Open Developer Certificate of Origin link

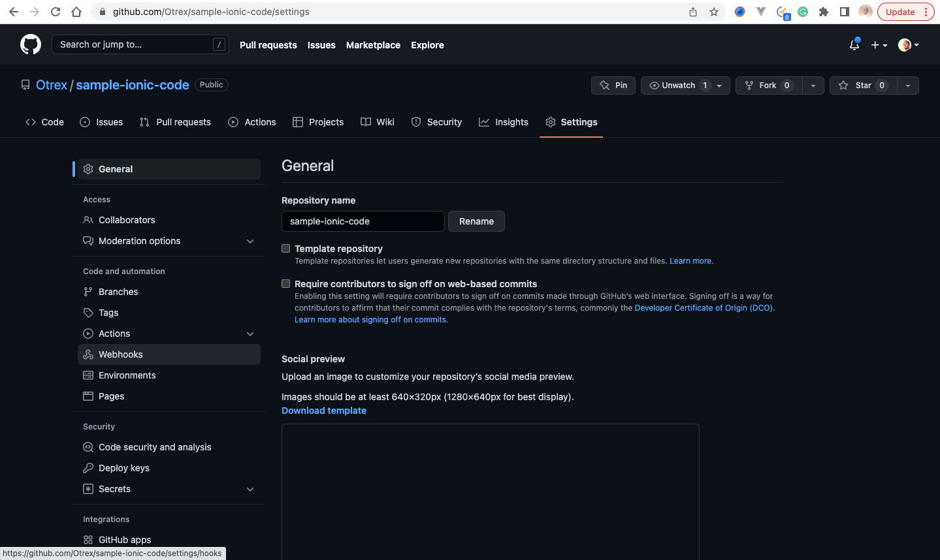click(x=704, y=308)
